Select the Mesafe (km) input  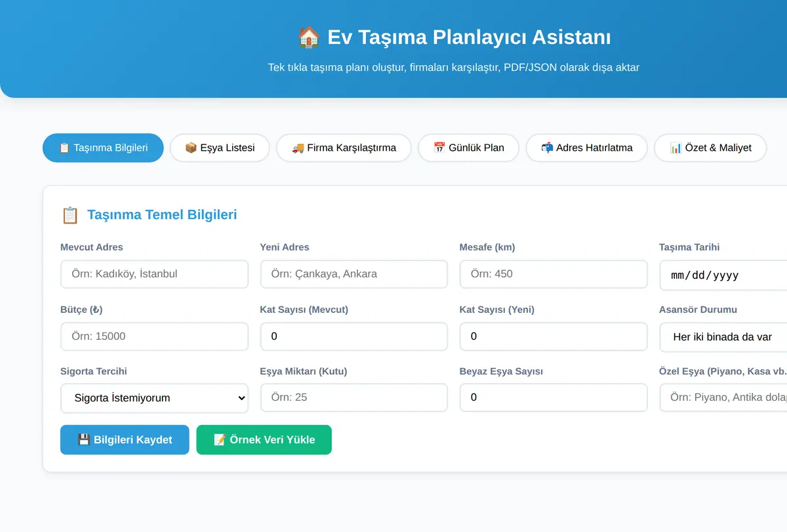(554, 274)
